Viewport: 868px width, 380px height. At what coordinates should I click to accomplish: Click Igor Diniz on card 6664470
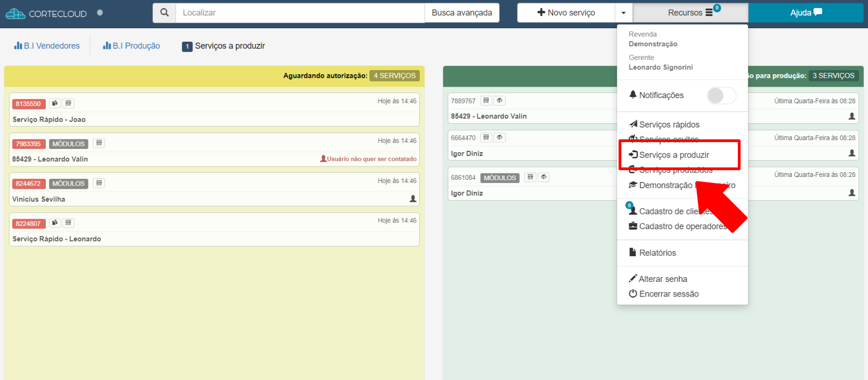coord(467,154)
